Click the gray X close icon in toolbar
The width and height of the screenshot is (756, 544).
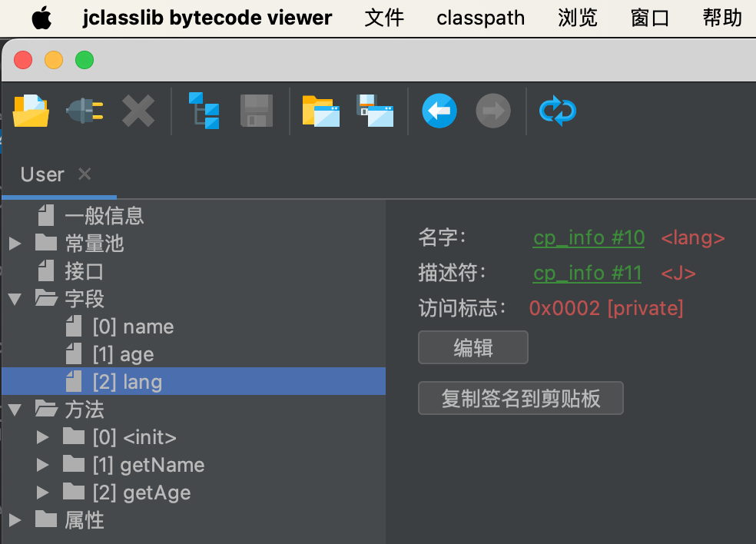pyautogui.click(x=138, y=111)
